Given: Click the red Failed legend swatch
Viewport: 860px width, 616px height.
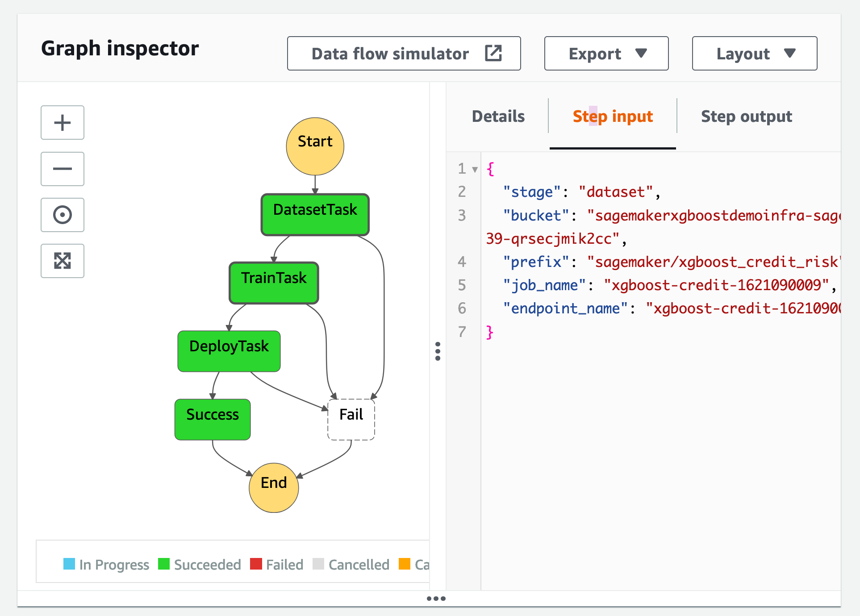Looking at the screenshot, I should (x=256, y=564).
